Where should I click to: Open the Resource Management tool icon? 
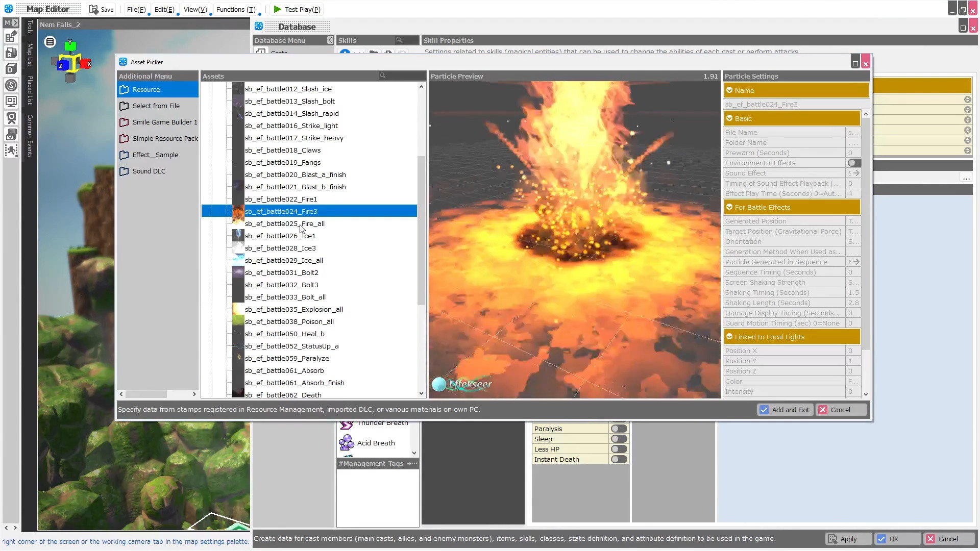tap(11, 53)
